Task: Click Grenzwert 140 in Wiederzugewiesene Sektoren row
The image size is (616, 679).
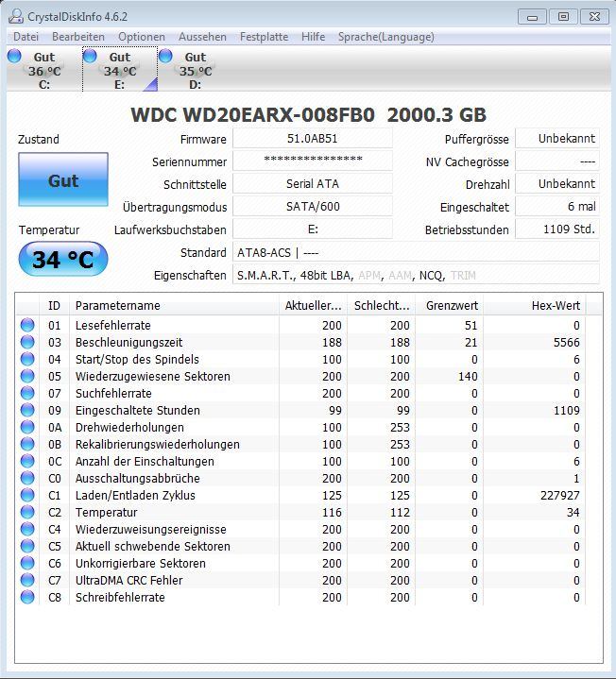Action: (468, 376)
